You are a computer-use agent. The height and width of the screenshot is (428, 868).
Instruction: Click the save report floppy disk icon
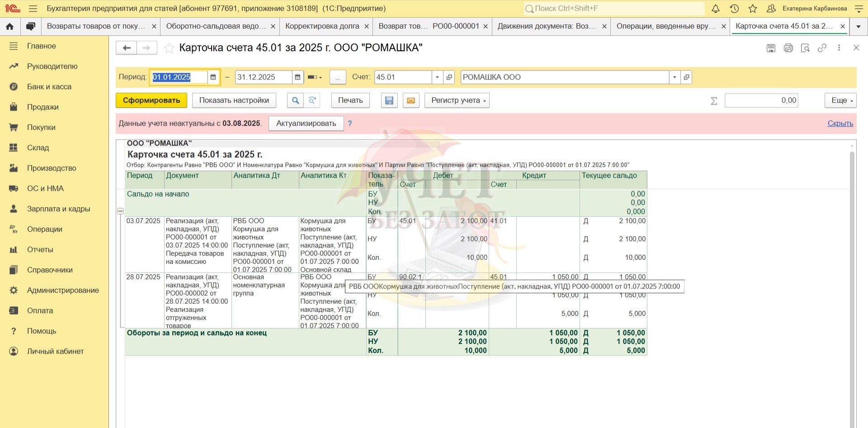tap(389, 100)
